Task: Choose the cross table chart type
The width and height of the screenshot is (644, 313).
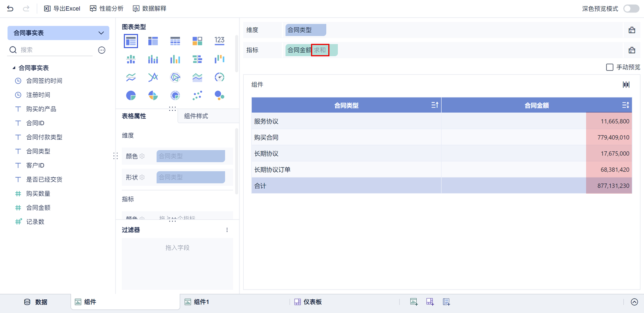Action: click(x=153, y=41)
